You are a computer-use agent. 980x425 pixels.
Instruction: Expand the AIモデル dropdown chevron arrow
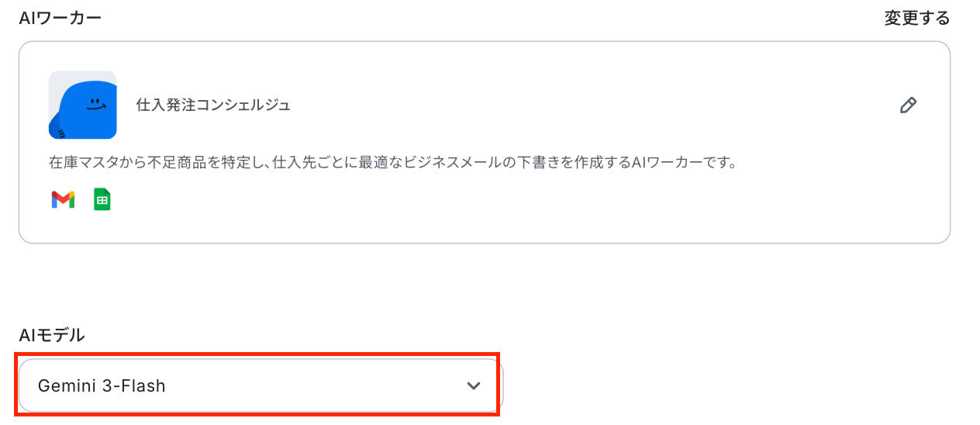point(474,385)
